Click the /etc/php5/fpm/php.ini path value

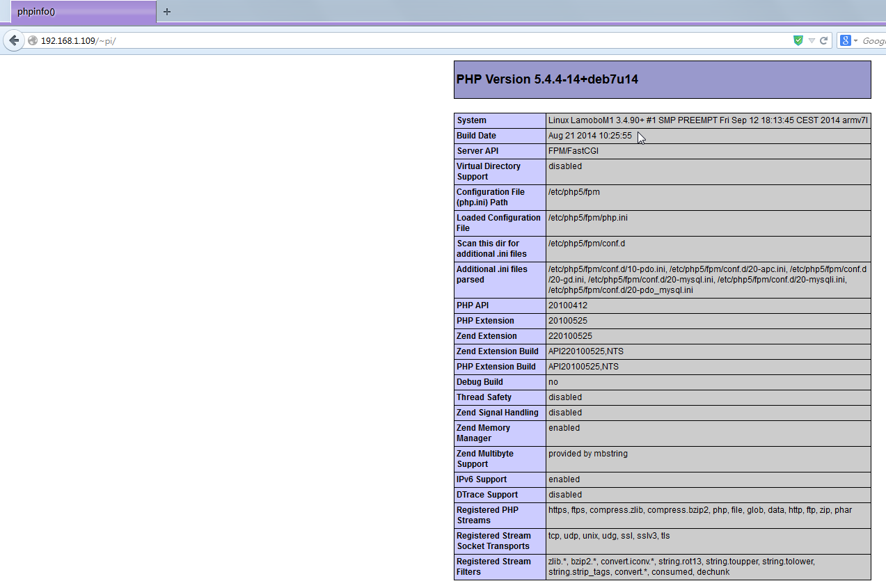[587, 218]
